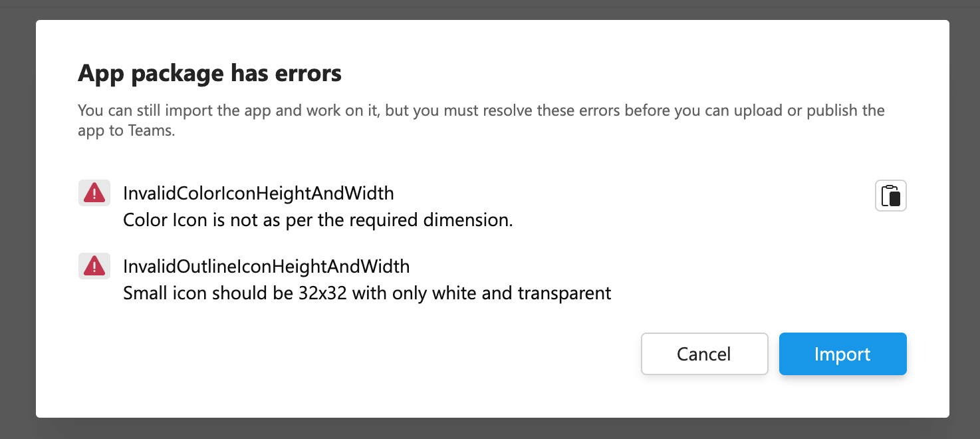Click the InvalidColorIconHeightAndWidth warning triangle icon

[94, 192]
